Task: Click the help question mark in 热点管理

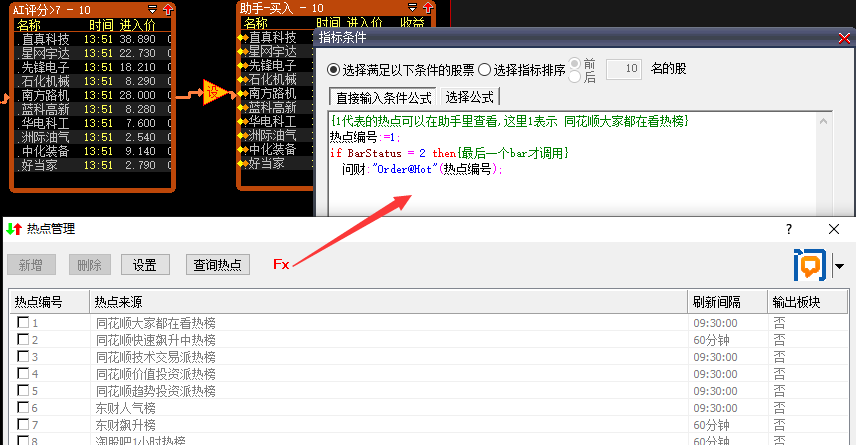Action: (787, 229)
